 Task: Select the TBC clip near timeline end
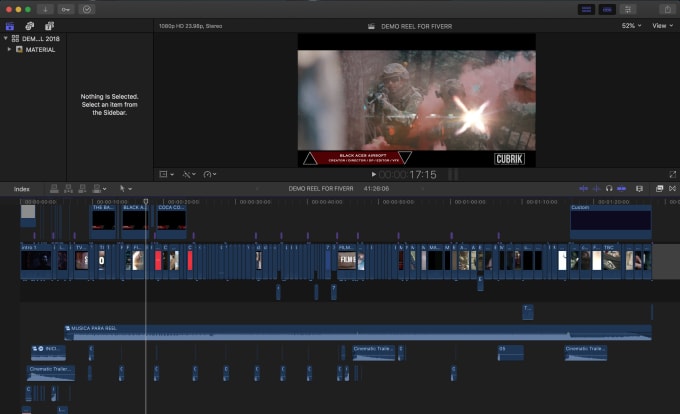(x=611, y=262)
